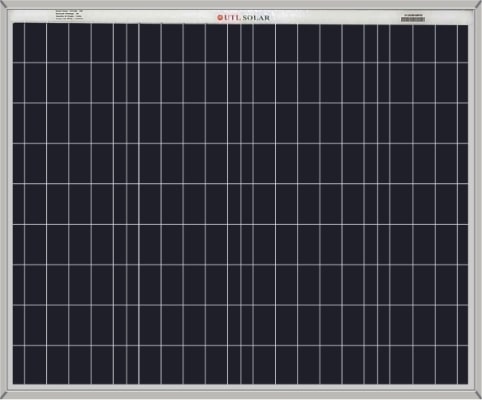This screenshot has width=482, height=400.
Task: Click the "UTL SOLAR" brand text
Action: [x=247, y=18]
